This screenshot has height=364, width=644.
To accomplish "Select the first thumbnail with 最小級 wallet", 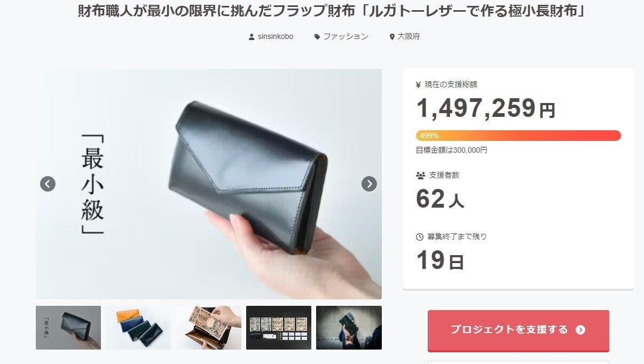I will [68, 328].
